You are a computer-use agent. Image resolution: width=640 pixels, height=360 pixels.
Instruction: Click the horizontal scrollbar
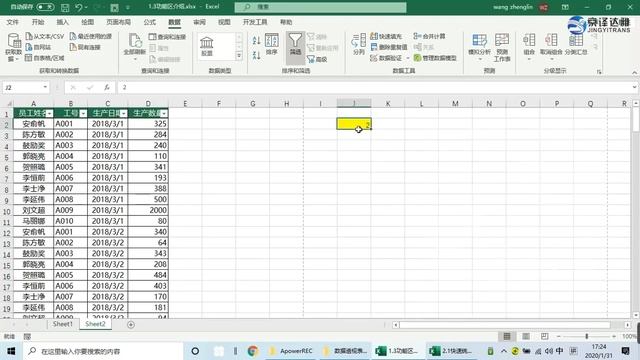coord(505,325)
